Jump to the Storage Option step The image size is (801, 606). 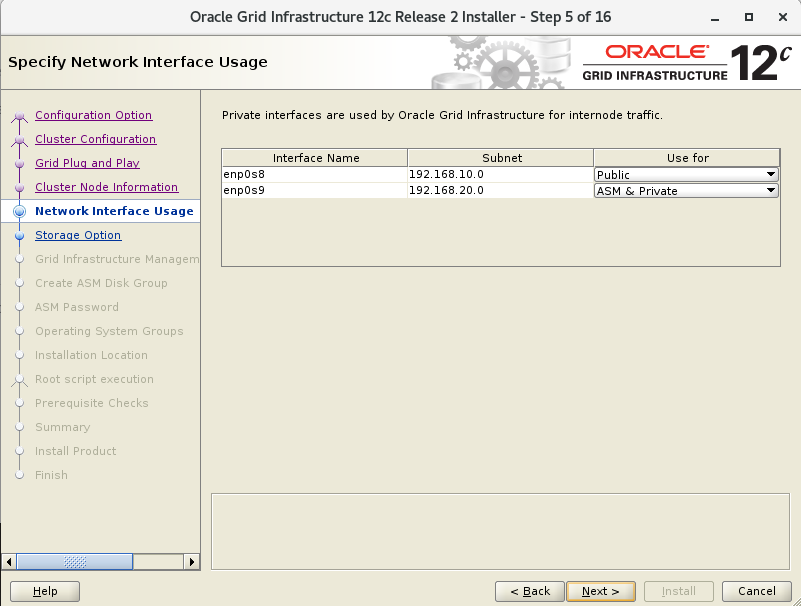(x=78, y=235)
